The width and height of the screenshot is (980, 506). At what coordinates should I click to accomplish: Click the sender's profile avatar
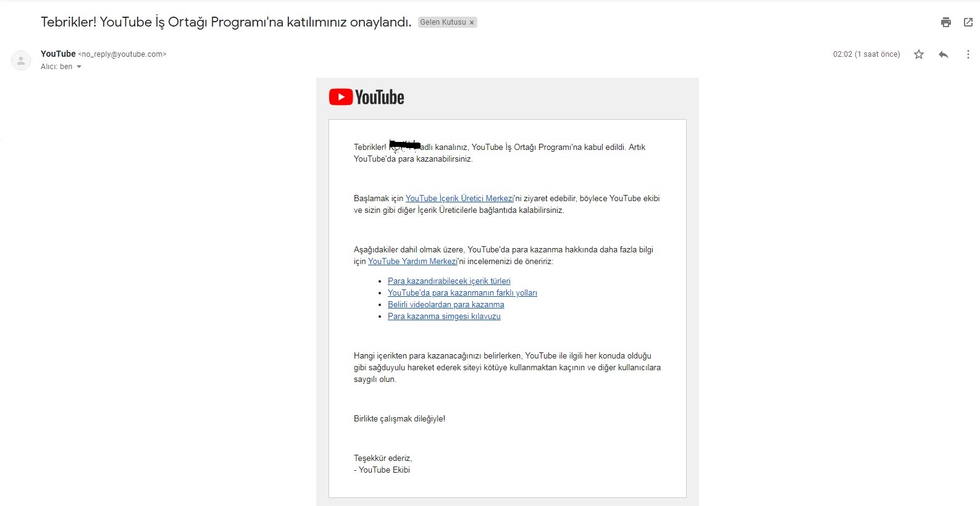pyautogui.click(x=21, y=60)
